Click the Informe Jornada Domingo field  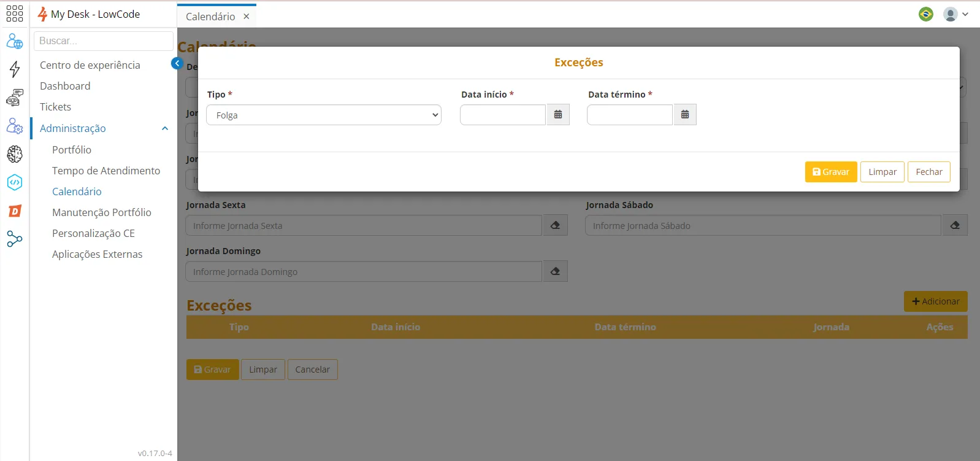point(364,271)
